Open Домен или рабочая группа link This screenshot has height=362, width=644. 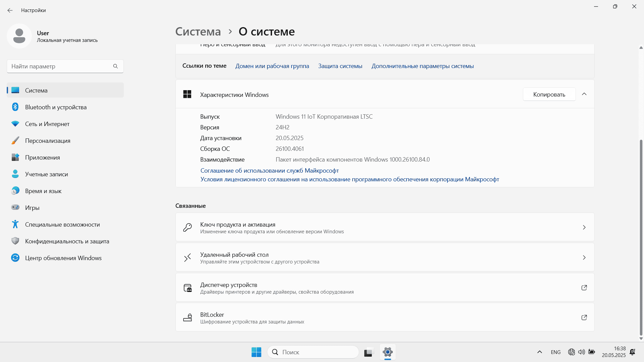(x=272, y=66)
